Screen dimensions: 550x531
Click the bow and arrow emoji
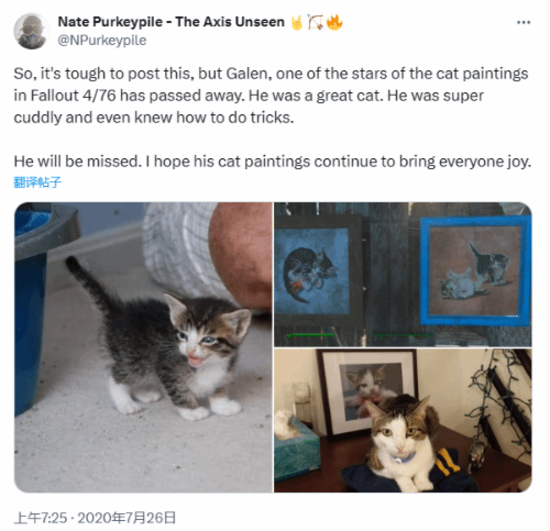tap(315, 22)
